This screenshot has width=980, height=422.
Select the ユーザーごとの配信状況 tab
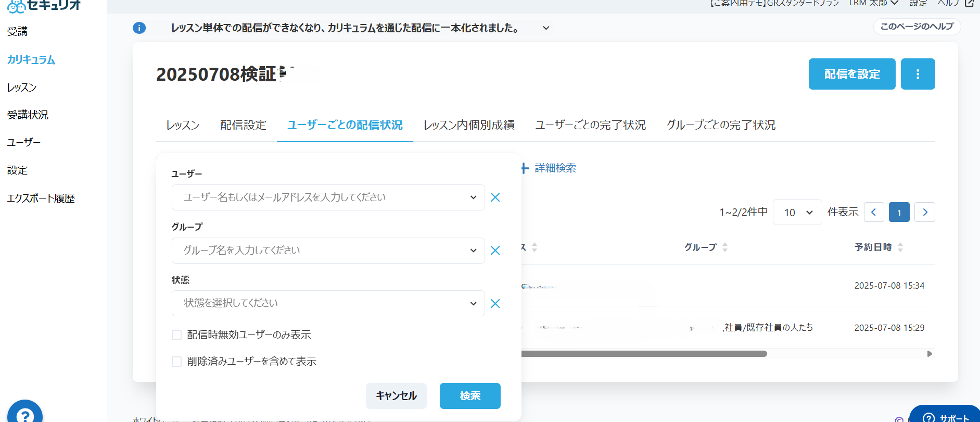click(345, 125)
